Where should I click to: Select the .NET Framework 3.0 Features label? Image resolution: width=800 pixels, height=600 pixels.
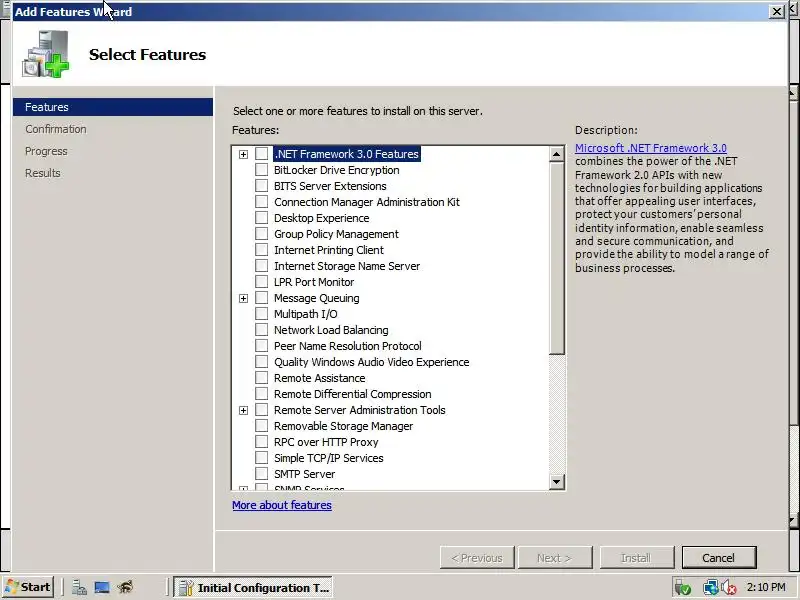click(x=347, y=154)
